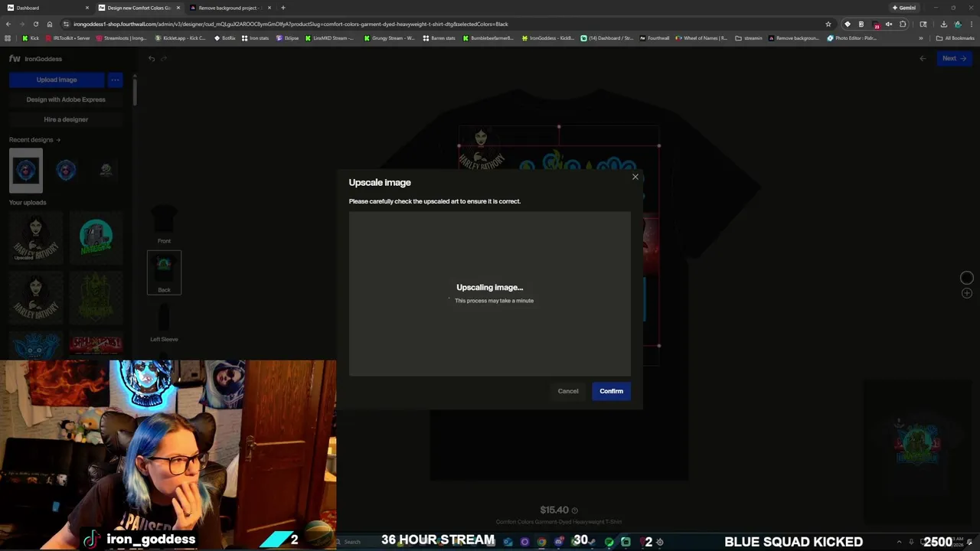This screenshot has height=551, width=980.
Task: Click the price info icon next to $15.40
Action: click(574, 510)
